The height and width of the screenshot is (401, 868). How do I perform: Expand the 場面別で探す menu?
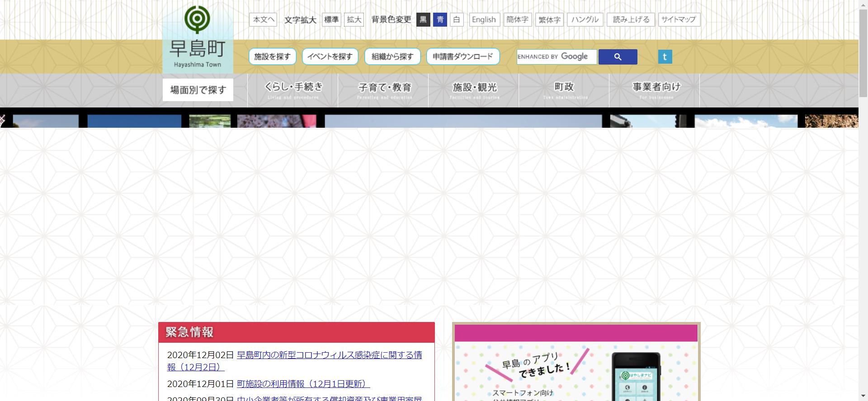point(198,90)
